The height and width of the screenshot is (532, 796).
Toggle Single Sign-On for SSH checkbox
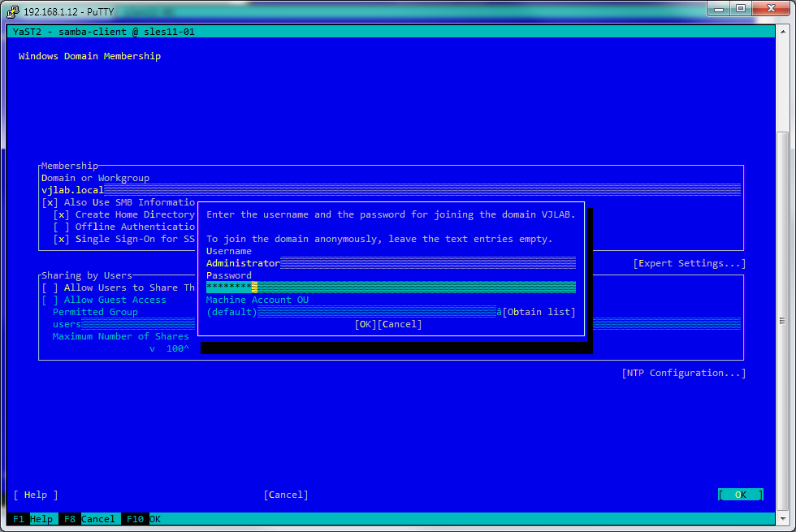[62, 239]
